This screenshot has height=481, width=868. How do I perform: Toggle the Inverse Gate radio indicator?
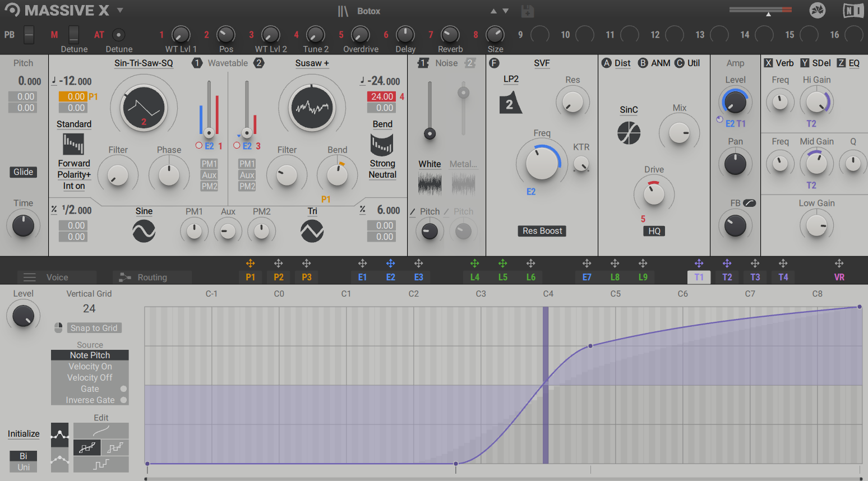(x=123, y=400)
